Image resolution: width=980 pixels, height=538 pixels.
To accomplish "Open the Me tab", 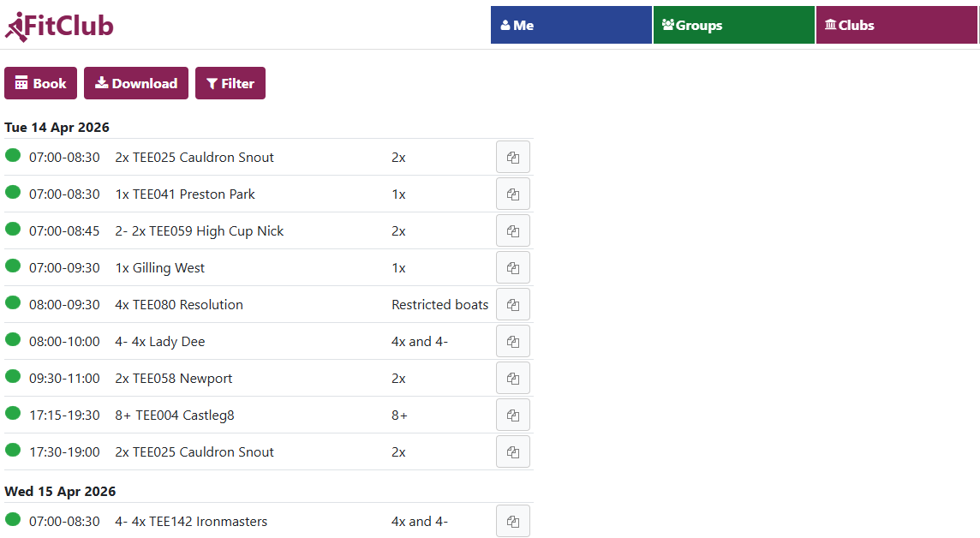I will (x=571, y=25).
